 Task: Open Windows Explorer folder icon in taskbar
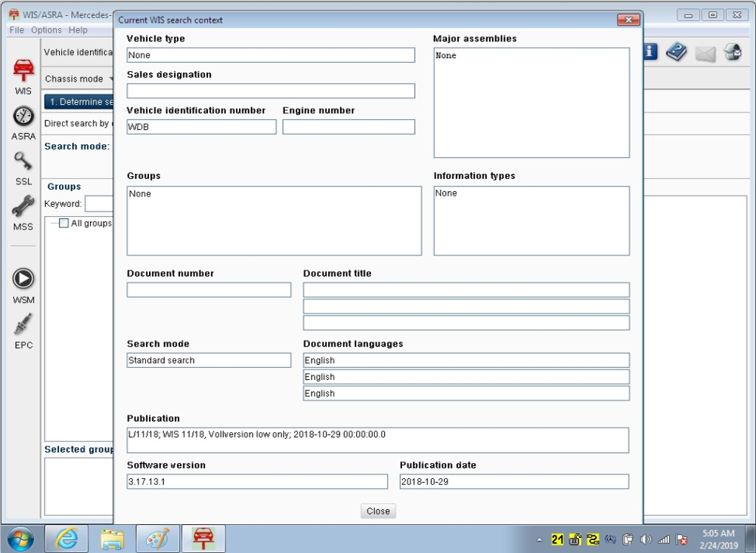112,539
